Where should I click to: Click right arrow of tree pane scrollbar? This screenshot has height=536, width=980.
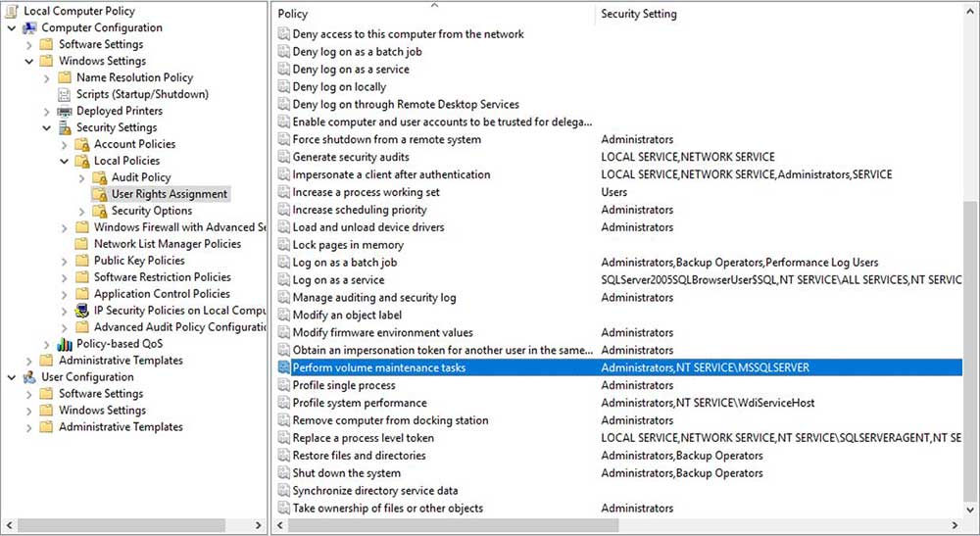click(259, 525)
